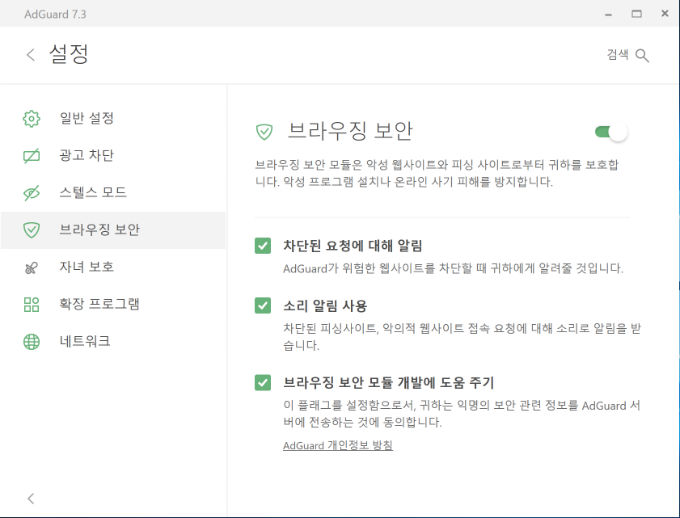The image size is (680, 518).
Task: Click the 확장 프로그램 extensions grid icon
Action: click(31, 305)
